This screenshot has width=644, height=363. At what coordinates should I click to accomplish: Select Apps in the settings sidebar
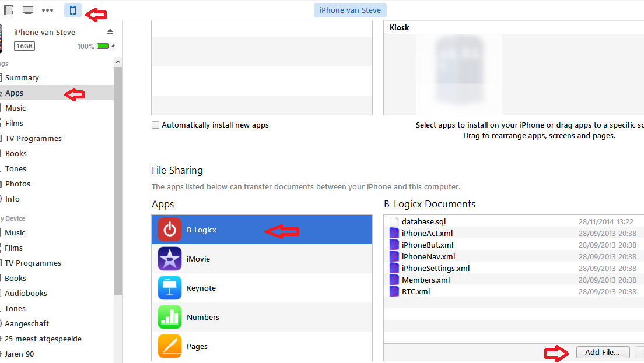coord(57,93)
